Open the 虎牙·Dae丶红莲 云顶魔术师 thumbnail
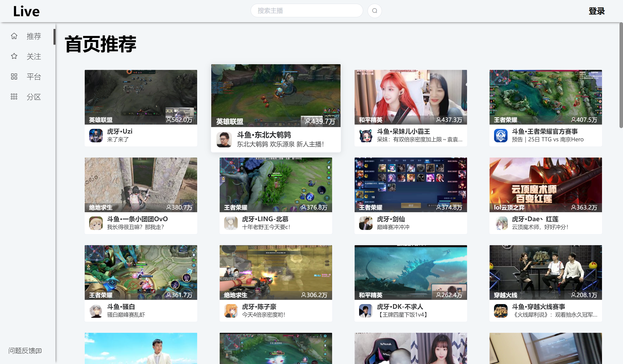Viewport: 623px width, 364px height. click(x=546, y=185)
